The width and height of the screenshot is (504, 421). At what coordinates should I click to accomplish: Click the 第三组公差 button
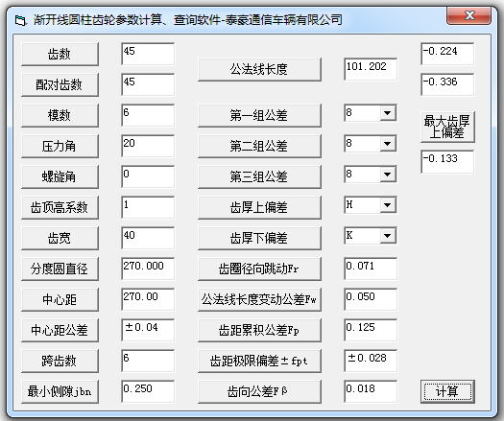point(259,177)
